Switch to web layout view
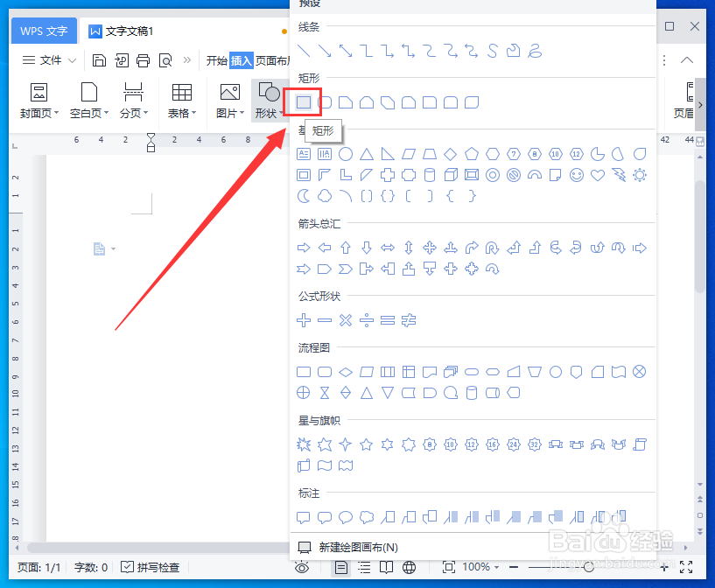This screenshot has width=715, height=588. tap(409, 567)
